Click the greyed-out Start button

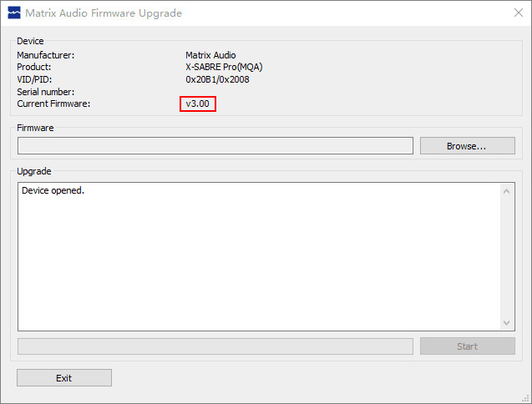(467, 346)
